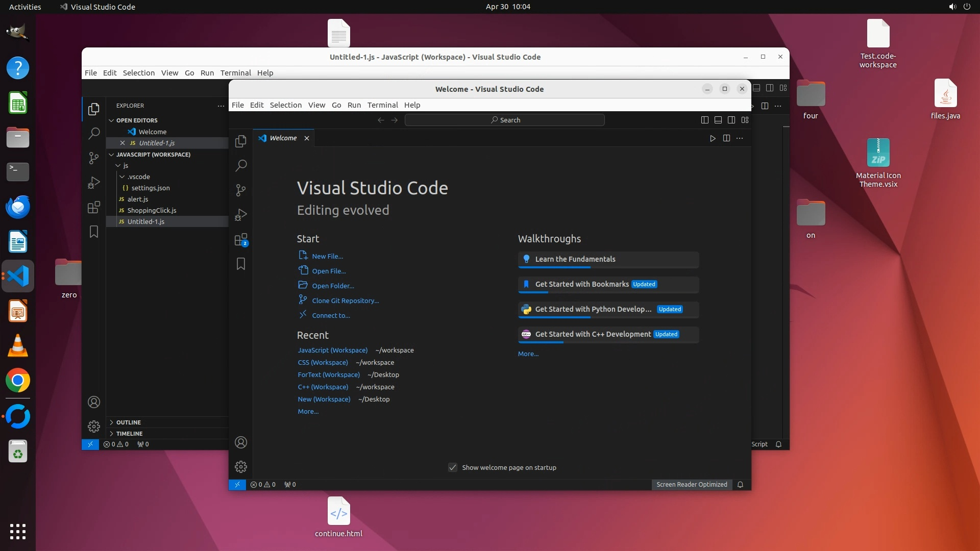This screenshot has height=551, width=980.
Task: Open Source Control in front window
Action: coord(241,190)
